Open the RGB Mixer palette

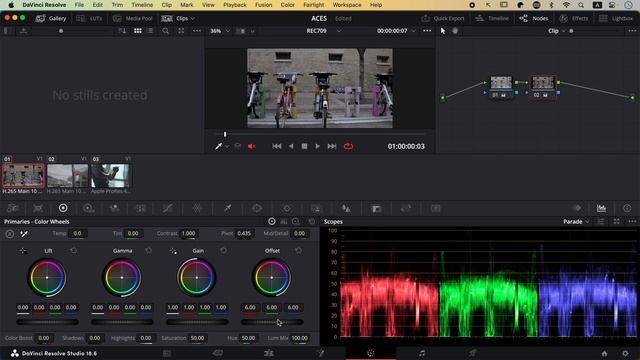(114, 208)
